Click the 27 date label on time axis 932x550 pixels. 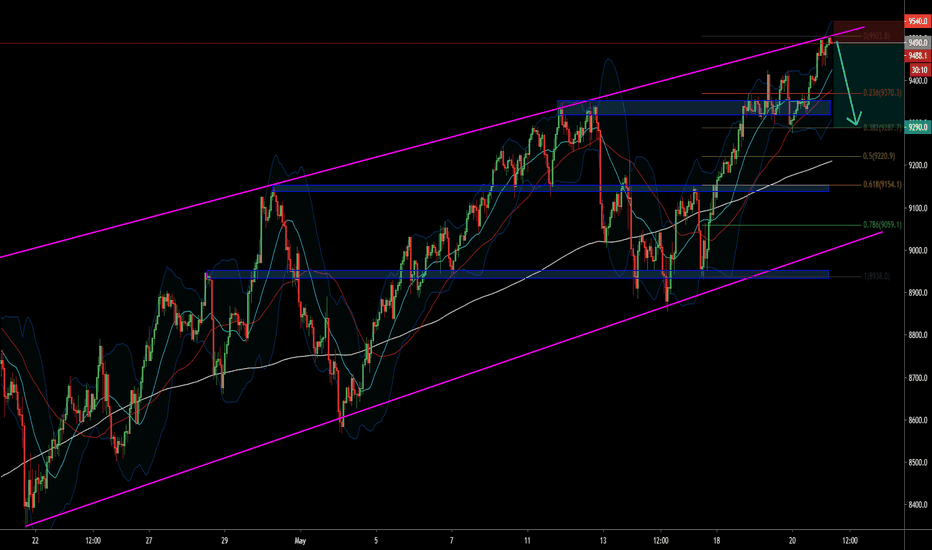(x=149, y=540)
